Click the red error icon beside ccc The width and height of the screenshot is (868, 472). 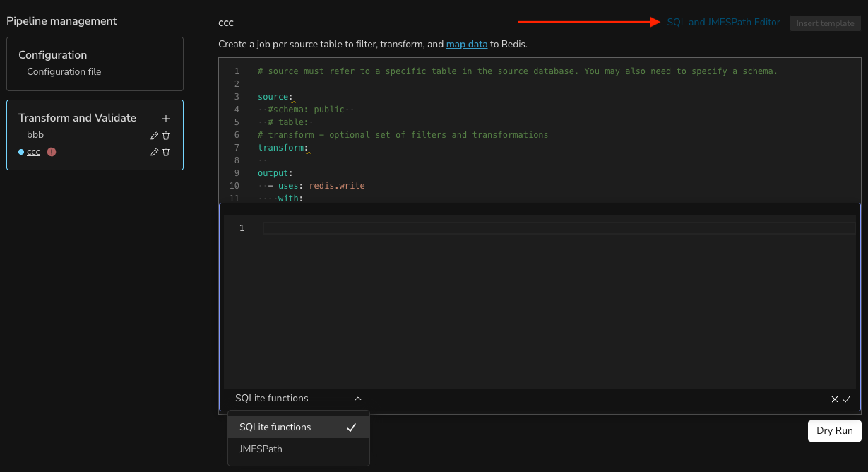coord(52,152)
